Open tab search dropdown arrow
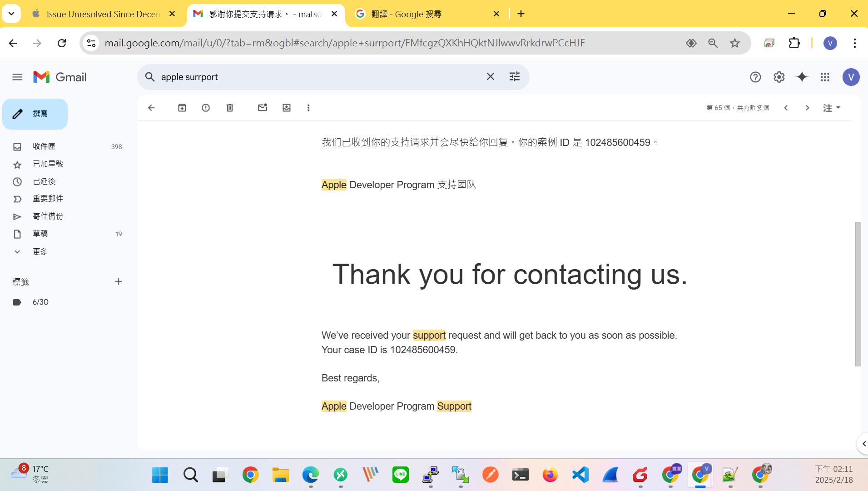868x491 pixels. [x=11, y=14]
